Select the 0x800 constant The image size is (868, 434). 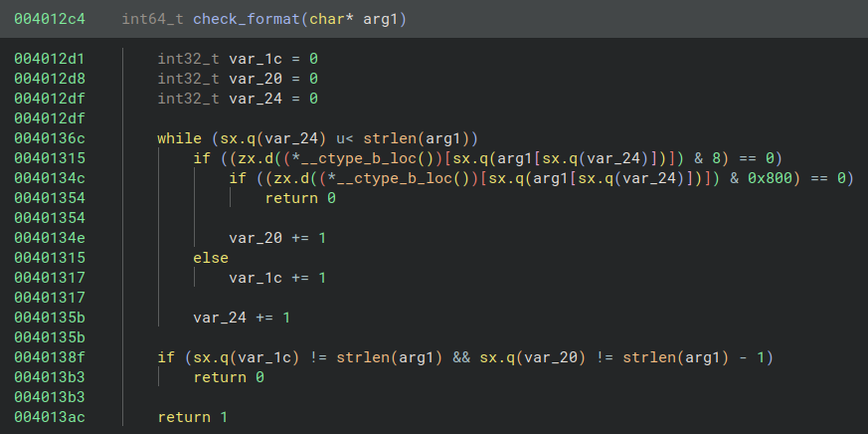coord(781,178)
